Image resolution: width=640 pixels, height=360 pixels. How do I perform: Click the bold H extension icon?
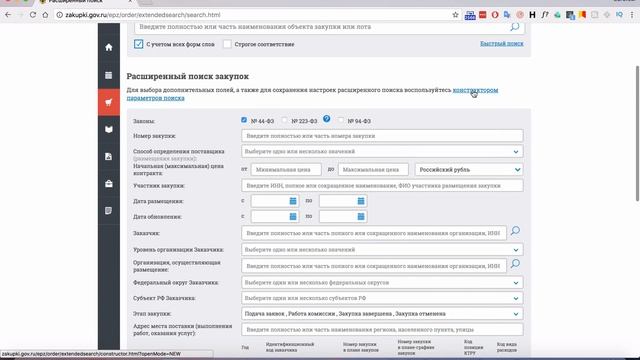coord(532,15)
